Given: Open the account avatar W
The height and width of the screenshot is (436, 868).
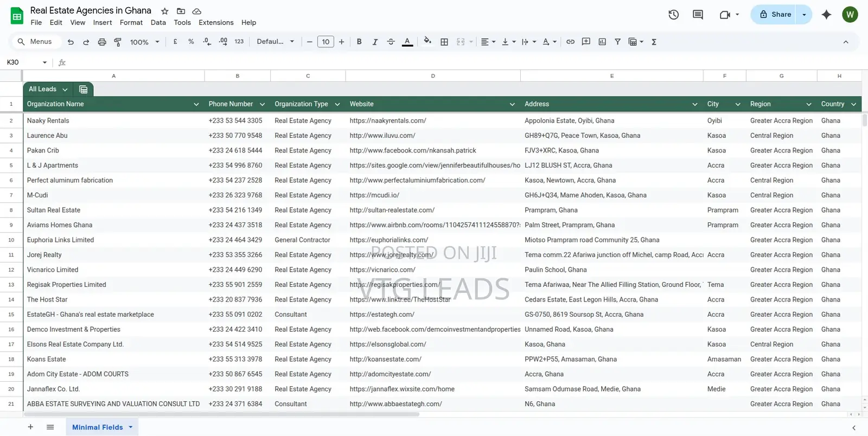Looking at the screenshot, I should coord(850,15).
